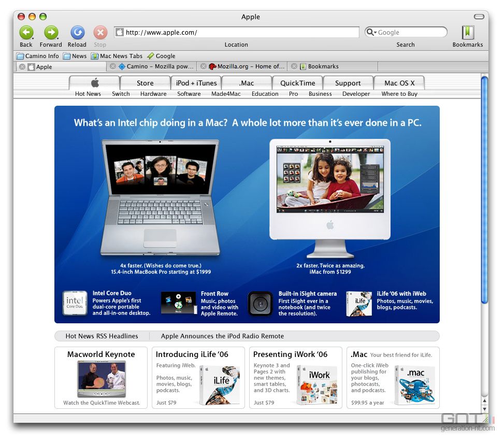
Task: Click the Switch subnav link
Action: tap(121, 94)
